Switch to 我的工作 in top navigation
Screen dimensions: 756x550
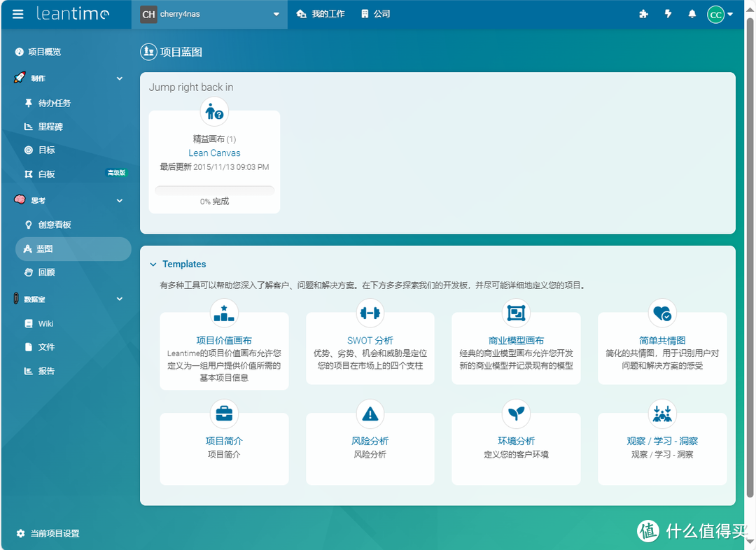[x=321, y=13]
